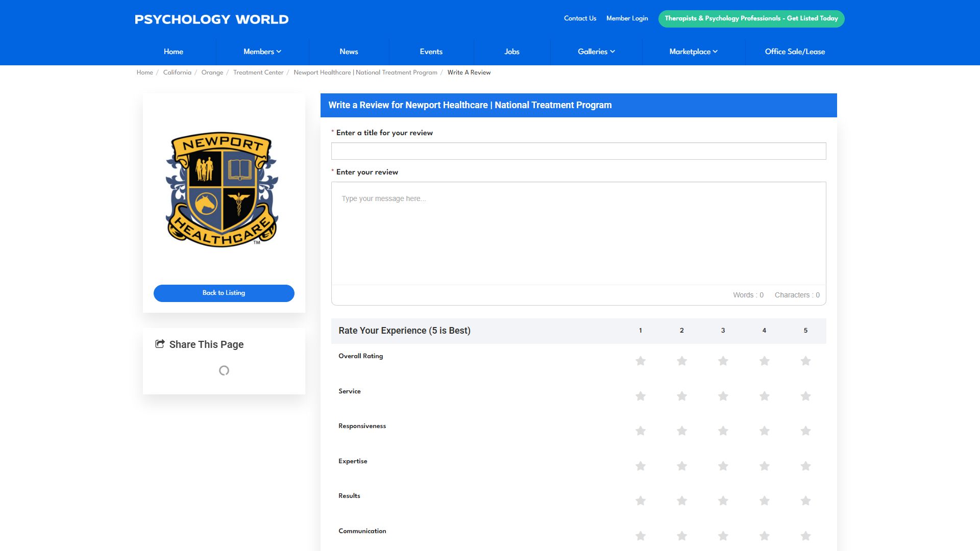Expand the Members dropdown menu
The height and width of the screenshot is (551, 980).
262,52
